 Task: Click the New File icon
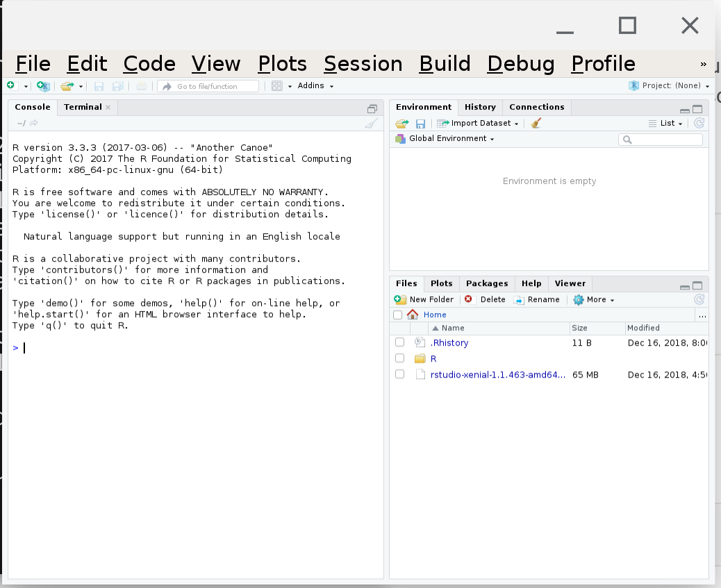click(12, 85)
